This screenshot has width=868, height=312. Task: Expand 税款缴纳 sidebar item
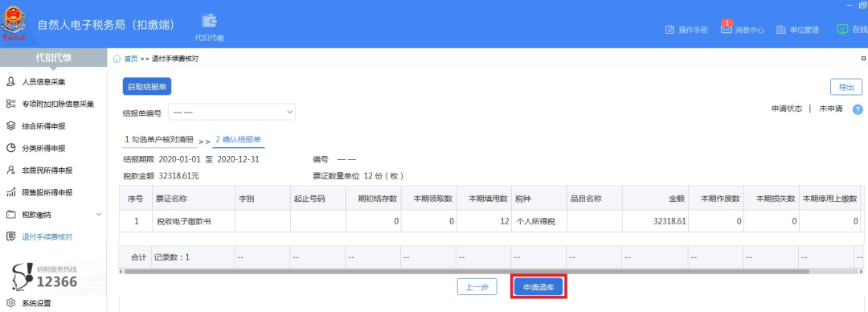pos(53,215)
